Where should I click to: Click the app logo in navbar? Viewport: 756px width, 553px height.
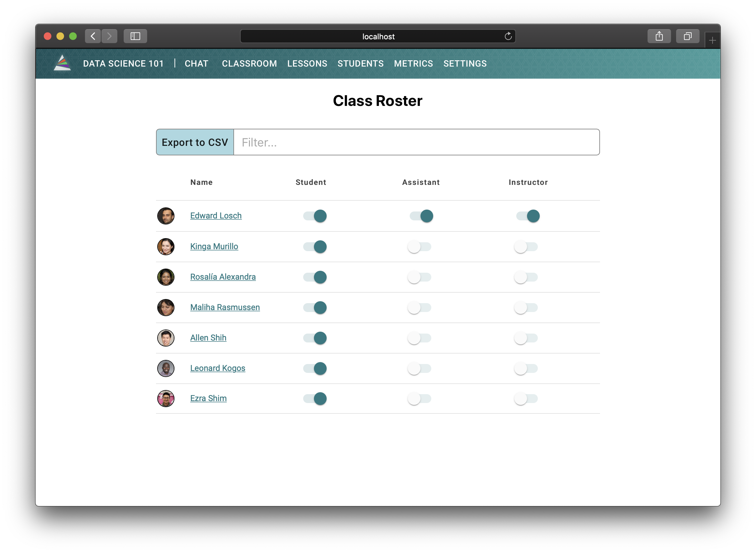[62, 63]
